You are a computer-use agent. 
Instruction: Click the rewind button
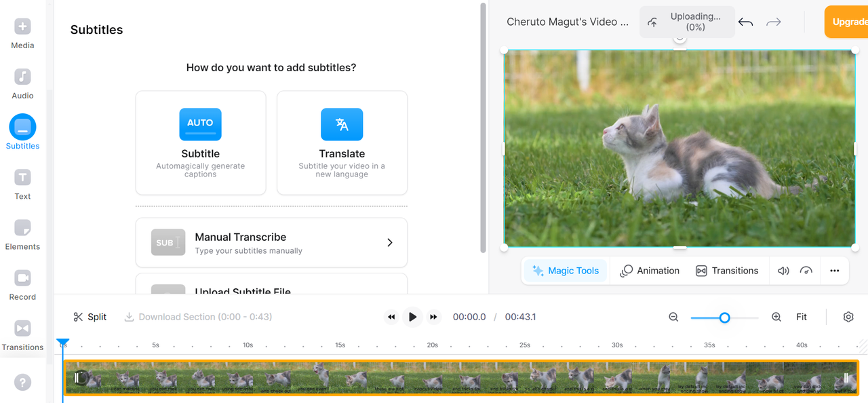[391, 317]
